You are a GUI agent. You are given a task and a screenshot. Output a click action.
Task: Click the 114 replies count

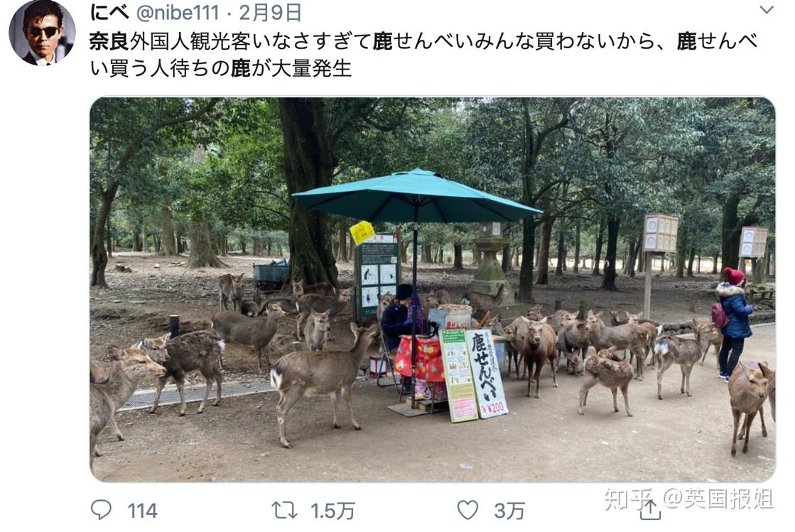[x=142, y=511]
